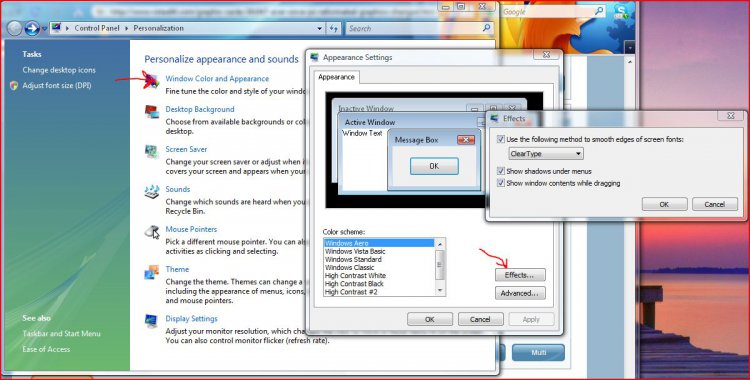Screen dimensions: 750x380
Task: Click OK in the Message Box preview
Action: pos(434,166)
